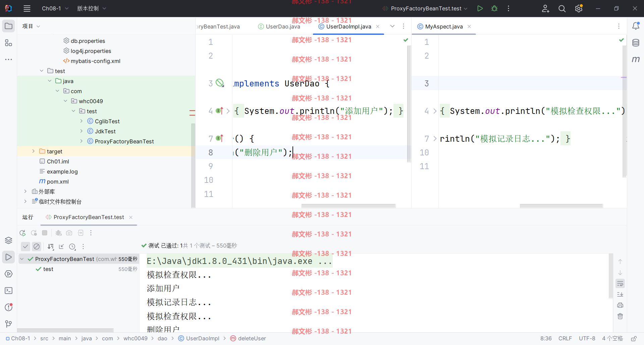
Task: Open the Project tool window folder icon
Action: [x=9, y=26]
